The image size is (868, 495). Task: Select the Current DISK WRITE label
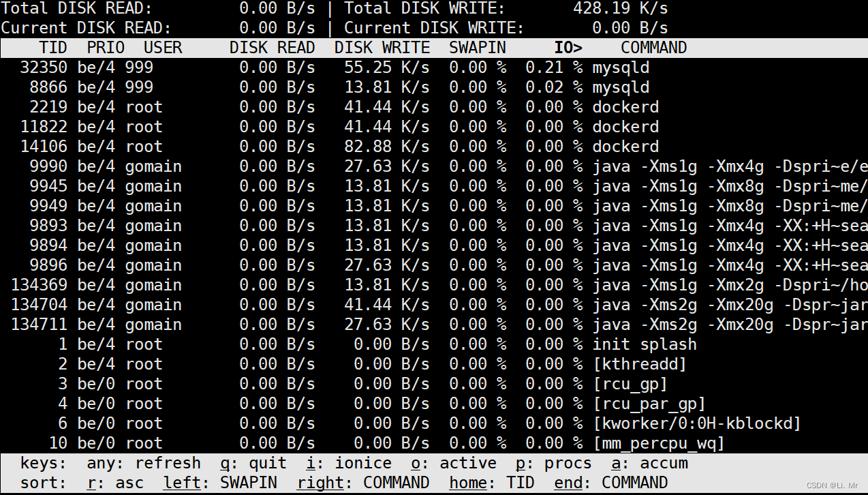click(x=434, y=29)
